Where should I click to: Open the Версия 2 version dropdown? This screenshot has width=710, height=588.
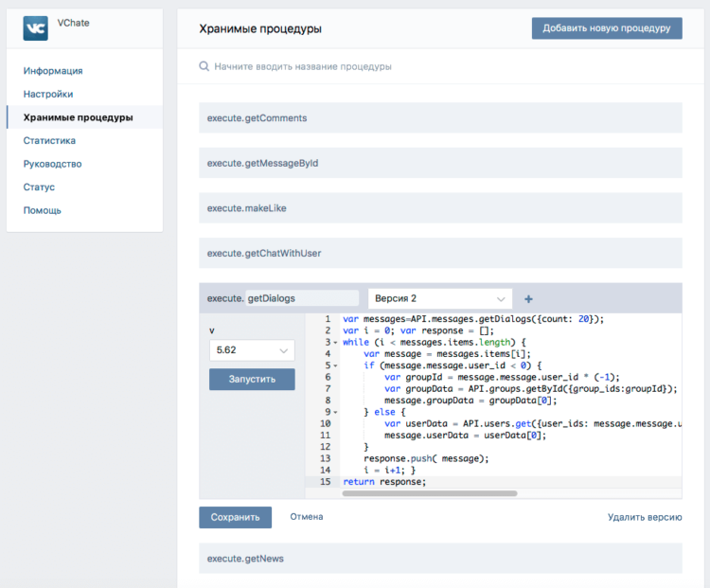pyautogui.click(x=440, y=298)
